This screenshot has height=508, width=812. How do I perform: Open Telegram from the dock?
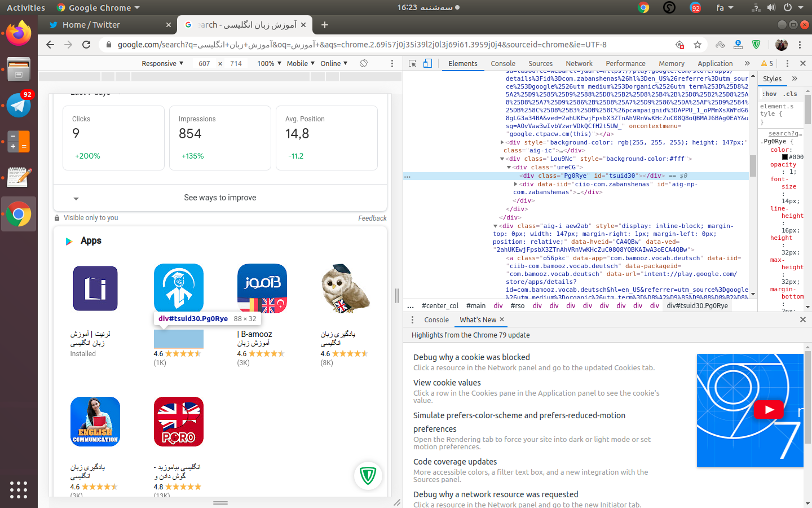pos(19,106)
